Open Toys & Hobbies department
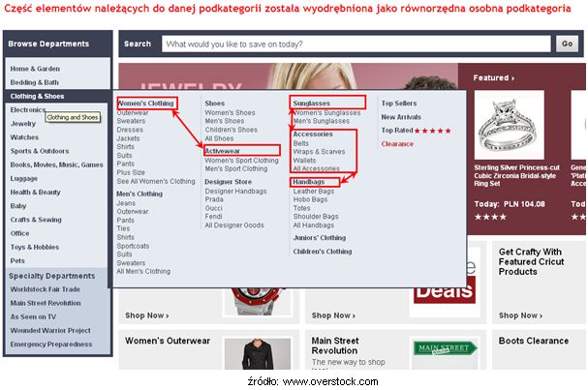The height and width of the screenshot is (390, 588). click(x=35, y=248)
